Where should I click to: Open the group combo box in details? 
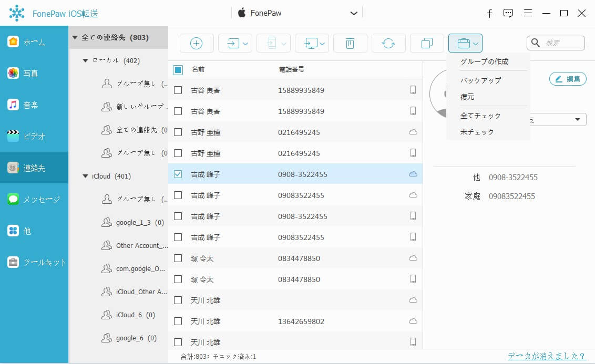tap(558, 120)
